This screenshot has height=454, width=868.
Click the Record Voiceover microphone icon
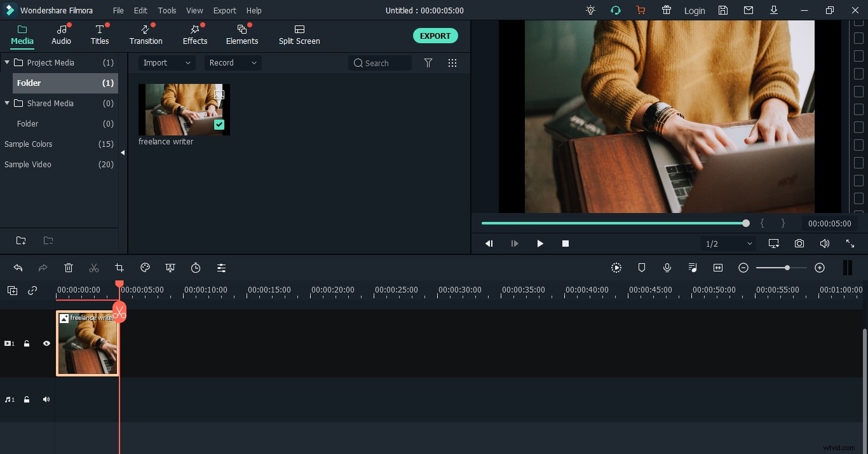[x=667, y=268]
